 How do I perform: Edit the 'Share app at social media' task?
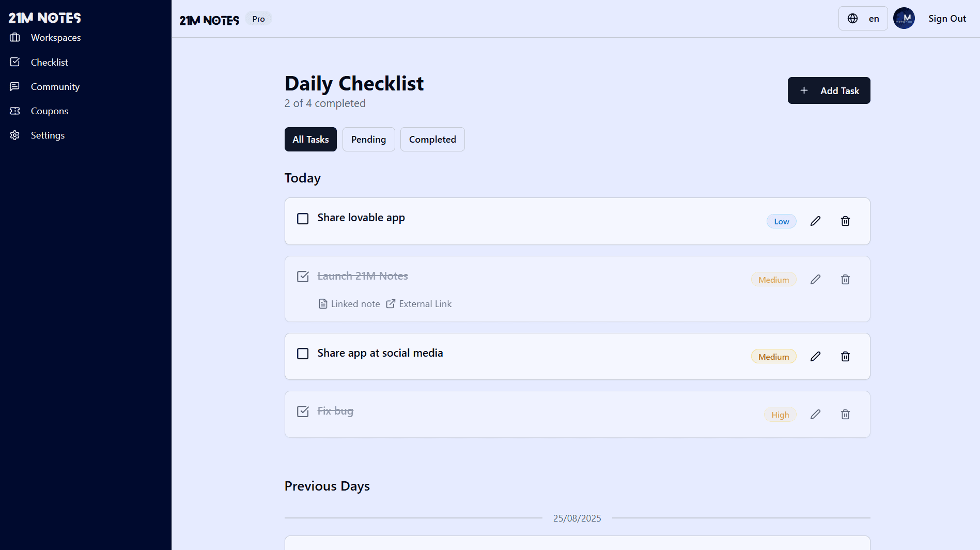815,357
